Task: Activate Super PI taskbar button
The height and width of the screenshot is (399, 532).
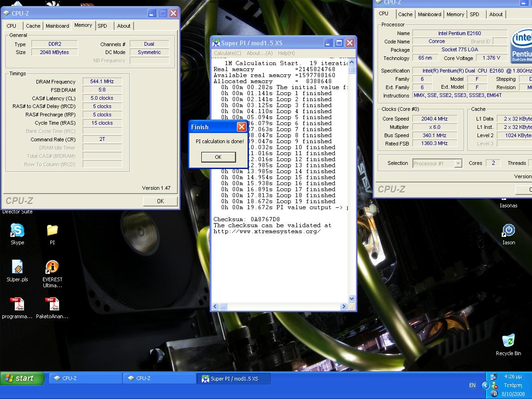Action: [x=234, y=378]
